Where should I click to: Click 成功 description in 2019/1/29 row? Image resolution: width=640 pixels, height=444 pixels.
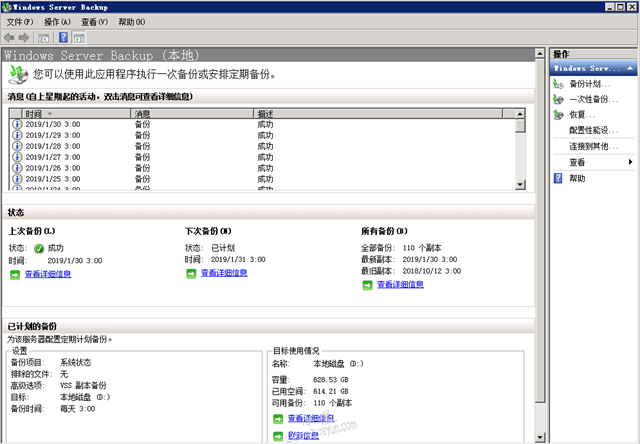[265, 135]
